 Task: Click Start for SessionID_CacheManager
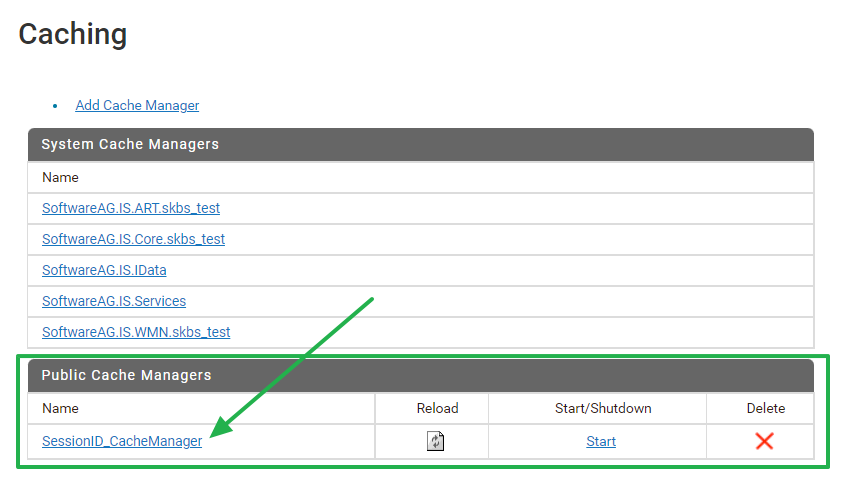601,441
